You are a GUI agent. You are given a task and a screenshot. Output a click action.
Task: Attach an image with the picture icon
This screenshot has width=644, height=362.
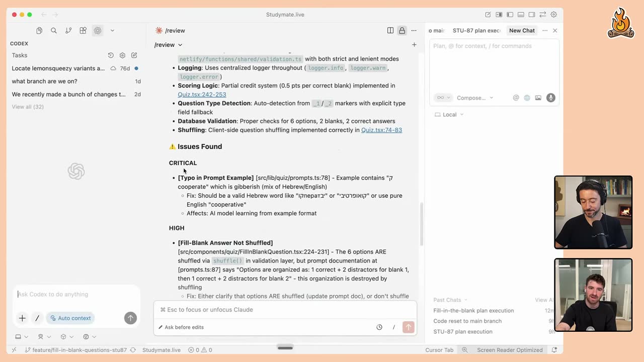point(538,98)
